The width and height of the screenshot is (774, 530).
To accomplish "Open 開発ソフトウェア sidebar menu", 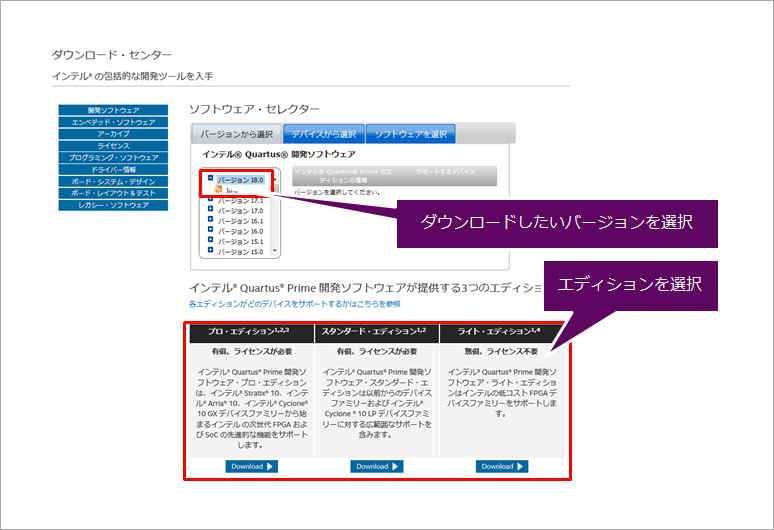I will 113,110.
